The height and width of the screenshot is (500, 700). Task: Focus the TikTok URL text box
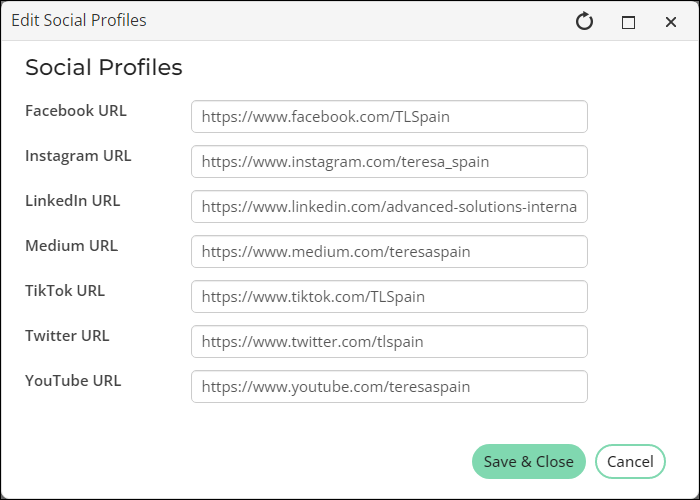(x=389, y=296)
